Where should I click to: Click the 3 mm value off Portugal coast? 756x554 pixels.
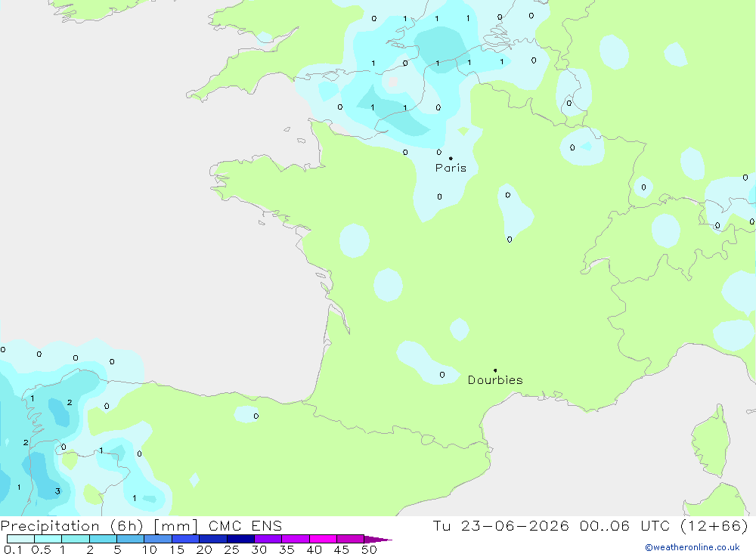(x=57, y=491)
